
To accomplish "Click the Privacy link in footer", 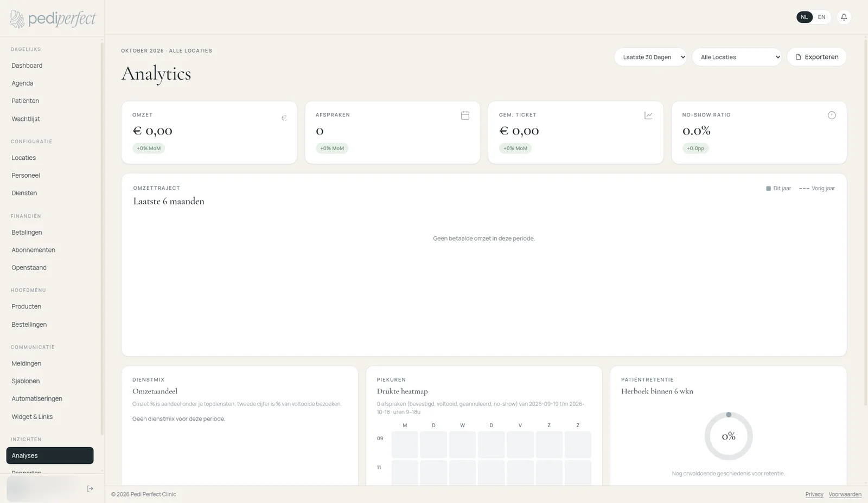I will 814,494.
